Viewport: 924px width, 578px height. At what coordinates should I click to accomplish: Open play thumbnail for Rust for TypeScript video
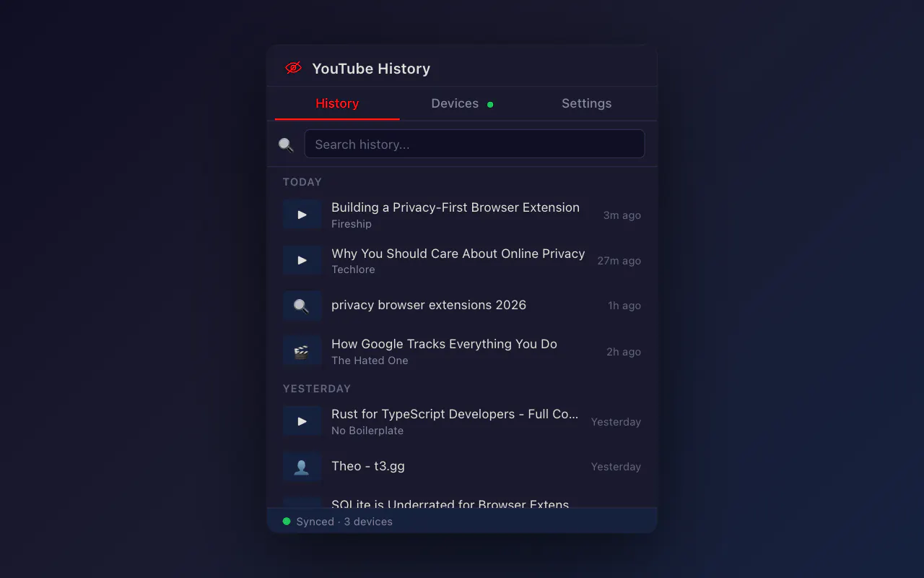pos(302,421)
